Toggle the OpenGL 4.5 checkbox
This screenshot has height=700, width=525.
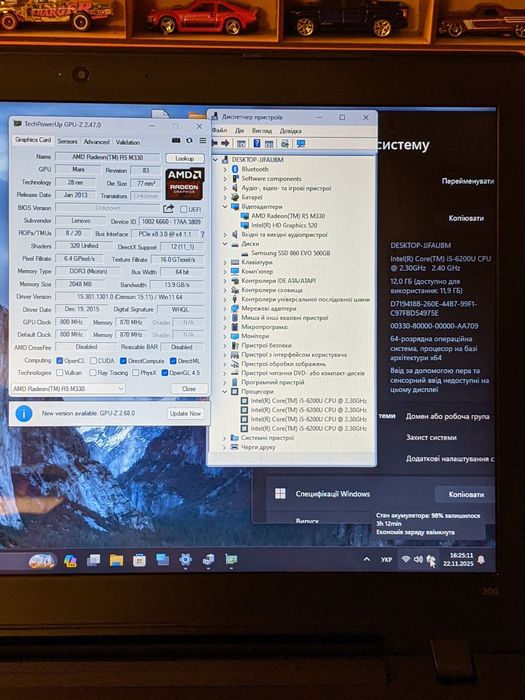pos(164,372)
